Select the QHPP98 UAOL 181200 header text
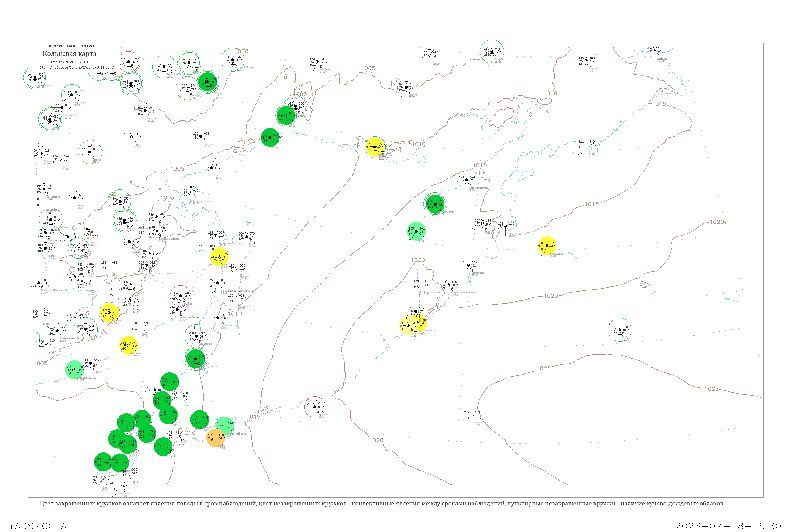The width and height of the screenshot is (798, 532). point(72,46)
